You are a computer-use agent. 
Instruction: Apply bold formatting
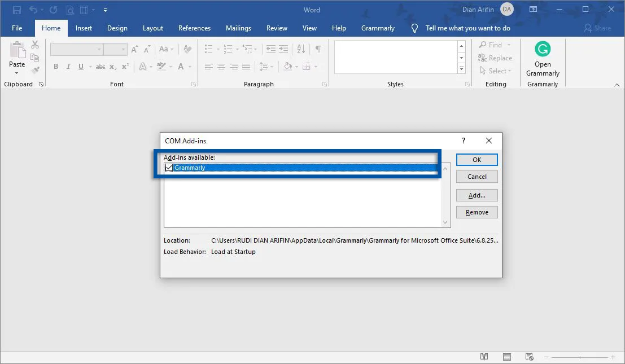pos(55,67)
